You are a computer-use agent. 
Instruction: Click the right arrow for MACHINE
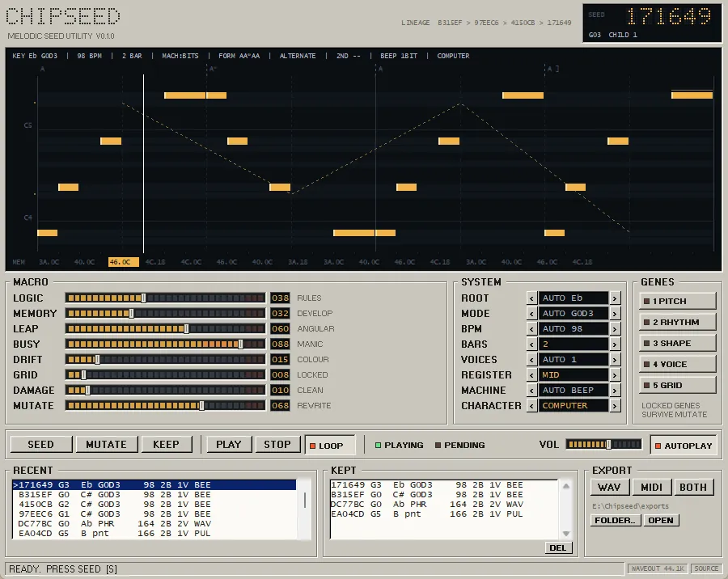click(615, 390)
